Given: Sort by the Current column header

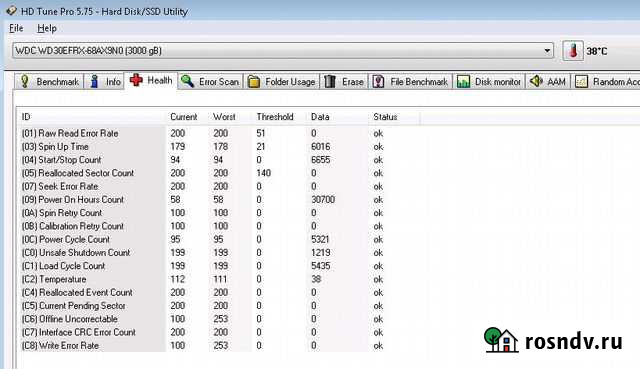Looking at the screenshot, I should pos(184,117).
